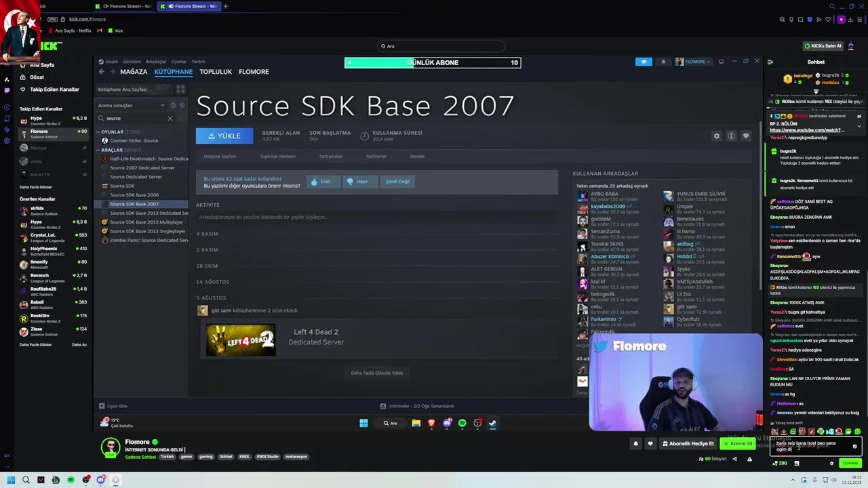Go back with Steam back arrow
This screenshot has width=868, height=488.
click(102, 71)
